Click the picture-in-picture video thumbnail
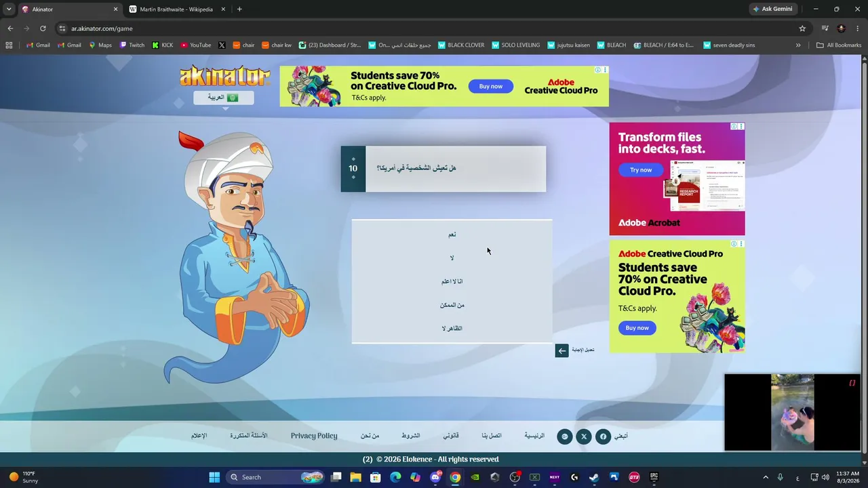The image size is (868, 488). click(x=792, y=413)
